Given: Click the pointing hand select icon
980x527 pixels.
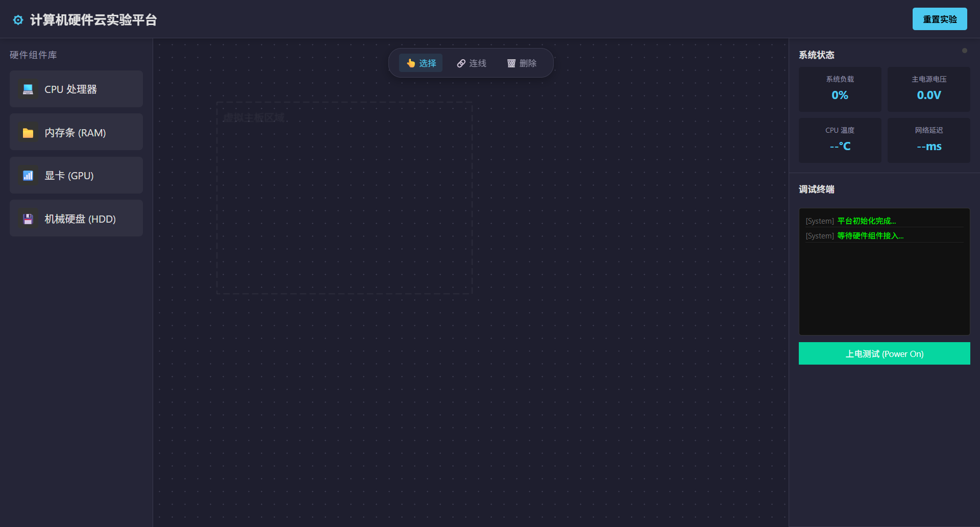Looking at the screenshot, I should click(x=411, y=63).
